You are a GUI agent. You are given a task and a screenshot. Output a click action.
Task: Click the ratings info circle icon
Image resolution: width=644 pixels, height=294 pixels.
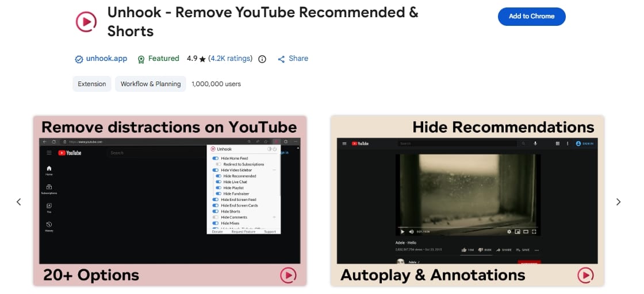262,59
